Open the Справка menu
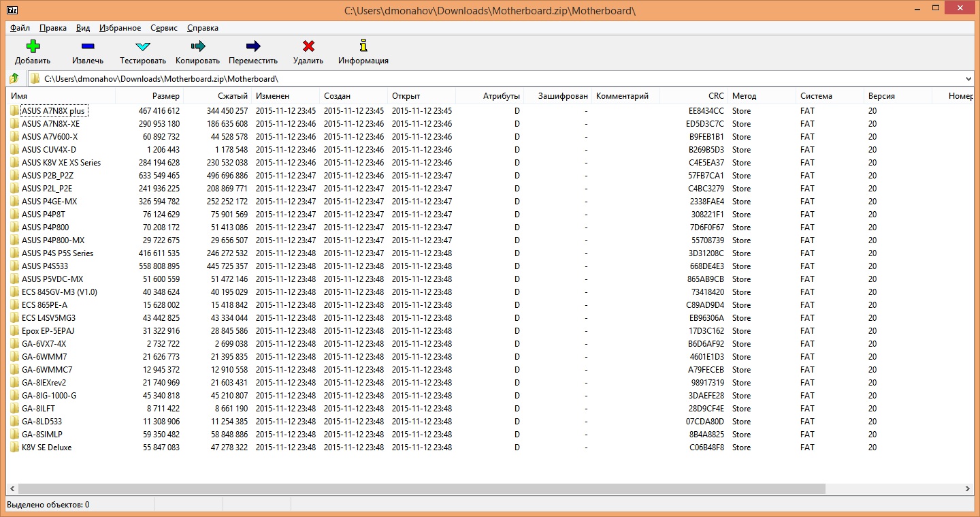 (202, 28)
